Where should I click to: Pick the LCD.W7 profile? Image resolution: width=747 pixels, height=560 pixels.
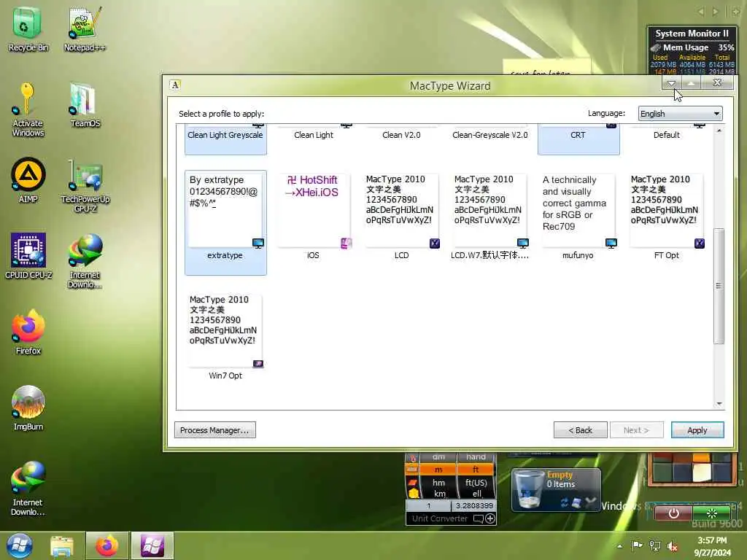(x=489, y=217)
